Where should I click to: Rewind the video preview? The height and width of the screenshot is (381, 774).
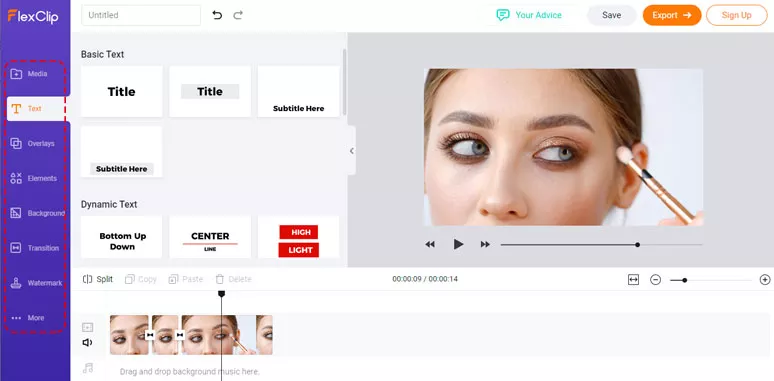pyautogui.click(x=430, y=244)
